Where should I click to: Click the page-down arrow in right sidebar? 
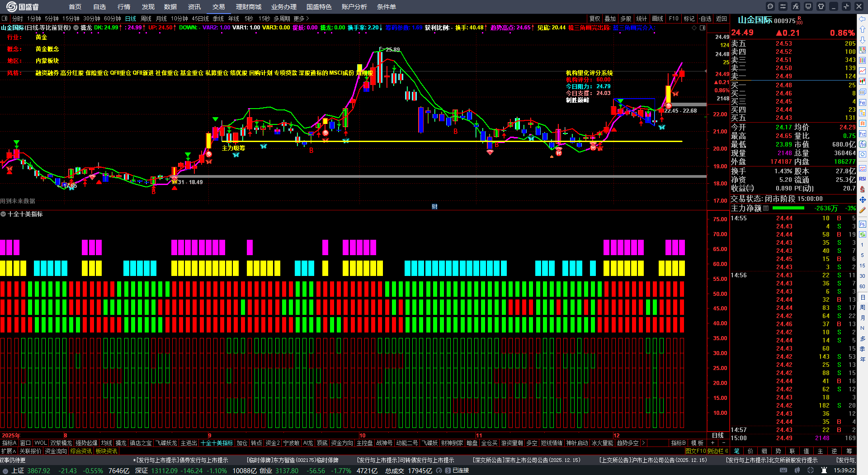863,40
